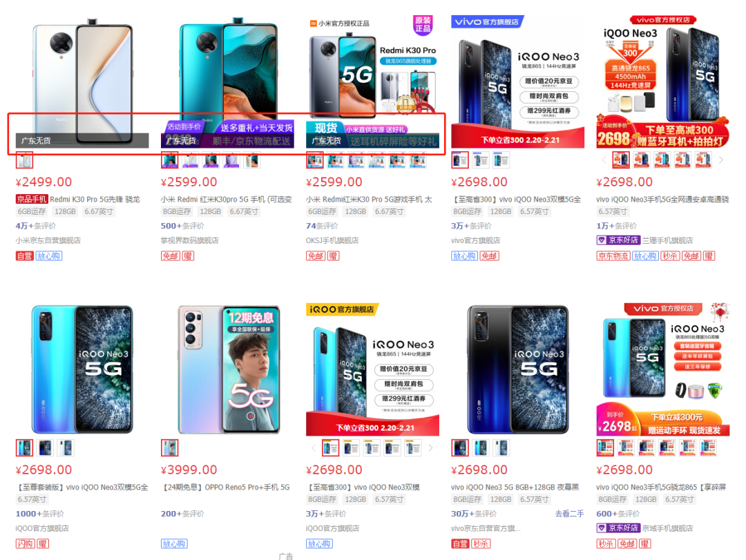
Task: Select the black color thumbnail under the blue iQOO Neo3
Action: point(45,448)
